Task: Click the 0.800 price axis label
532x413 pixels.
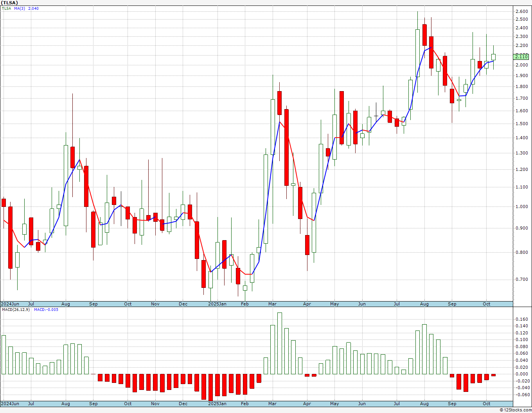Action: coord(521,252)
